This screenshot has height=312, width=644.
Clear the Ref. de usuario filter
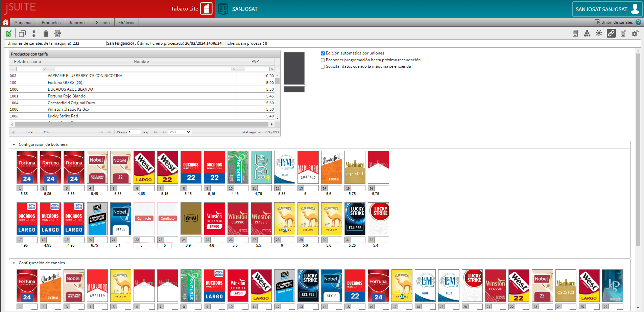[44, 69]
